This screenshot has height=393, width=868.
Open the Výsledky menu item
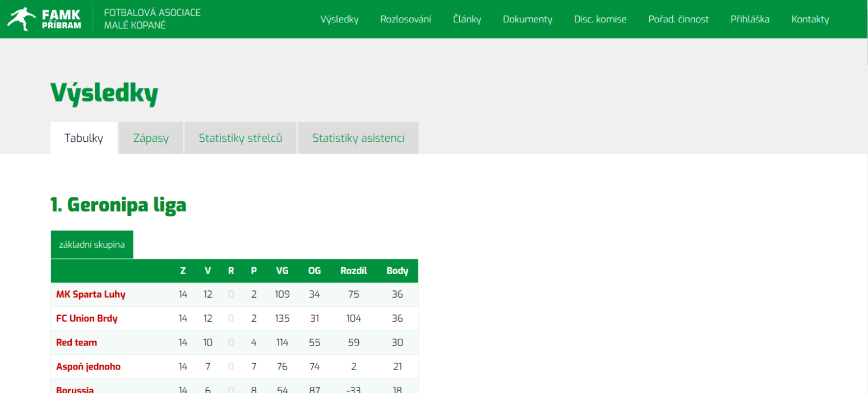pyautogui.click(x=339, y=19)
